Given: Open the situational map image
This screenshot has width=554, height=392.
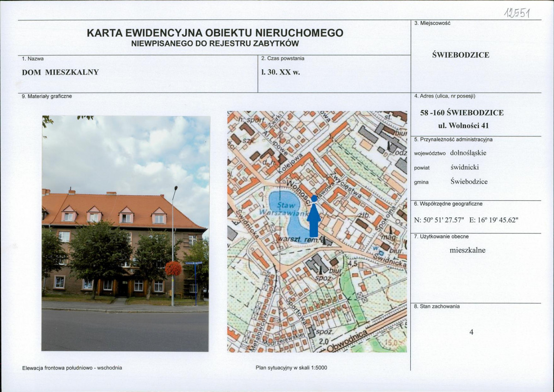Looking at the screenshot, I should [x=317, y=232].
